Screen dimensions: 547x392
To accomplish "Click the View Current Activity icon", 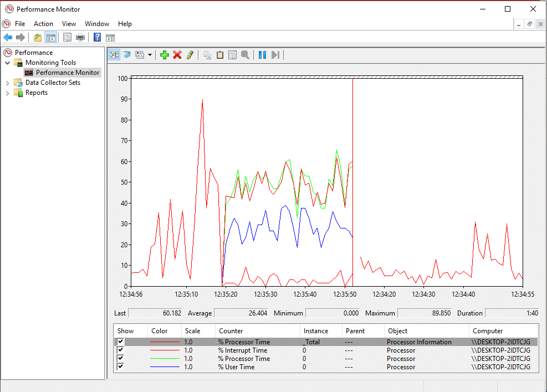I will click(114, 55).
